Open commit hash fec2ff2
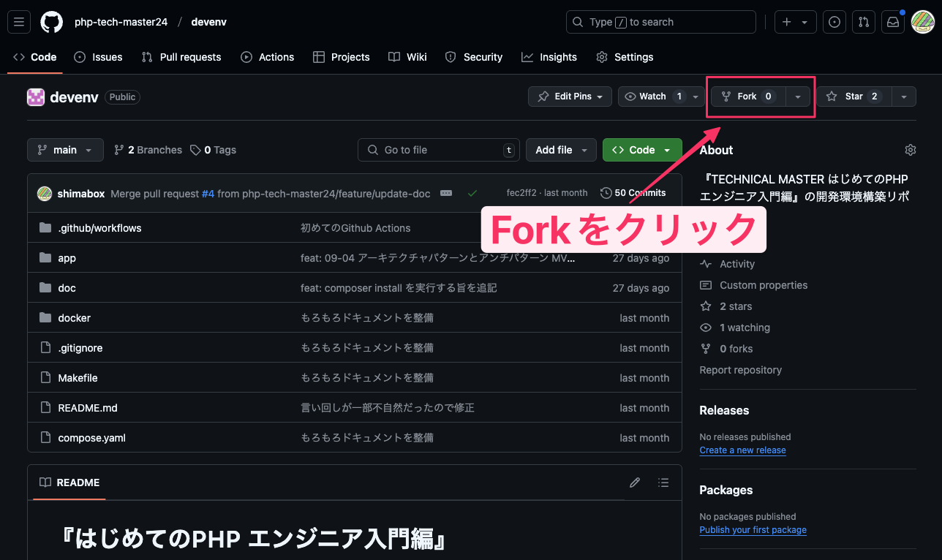Image resolution: width=942 pixels, height=560 pixels. point(521,193)
